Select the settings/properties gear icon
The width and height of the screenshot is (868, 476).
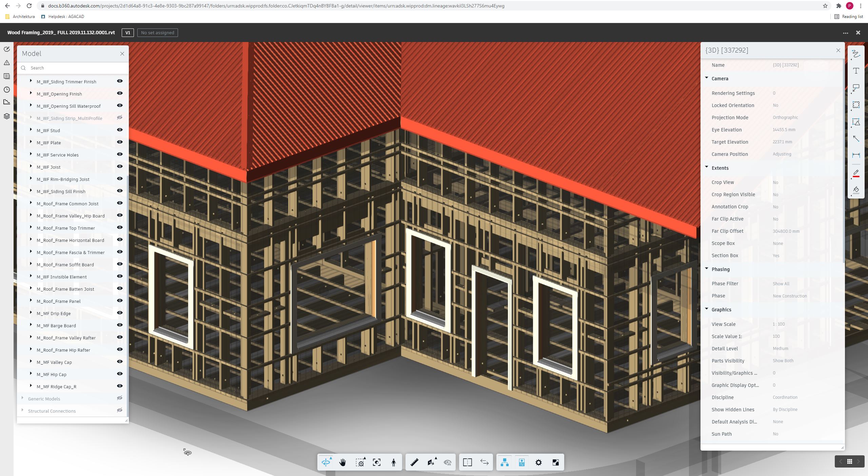click(x=538, y=462)
